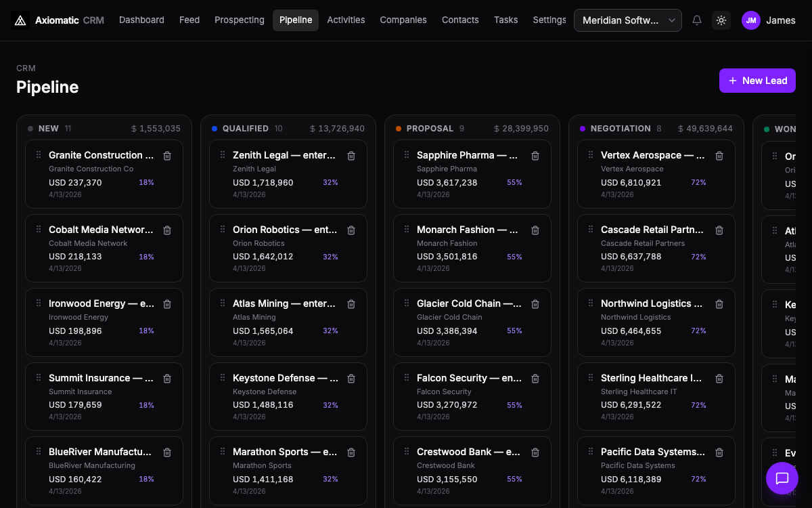Delete the BlueRiver Manufacturing card via trash icon
The image size is (812, 508).
167,452
